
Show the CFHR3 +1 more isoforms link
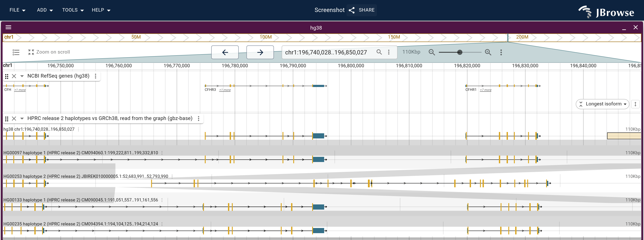[225, 90]
